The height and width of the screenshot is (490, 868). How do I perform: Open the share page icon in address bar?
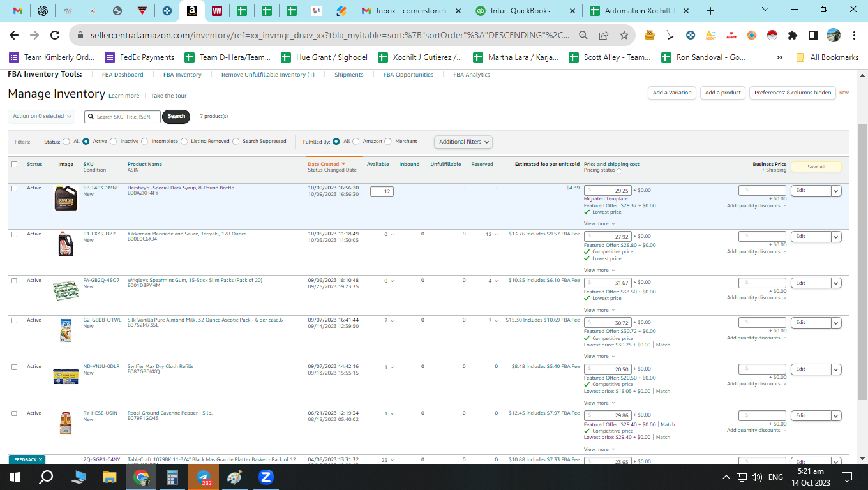(x=604, y=35)
